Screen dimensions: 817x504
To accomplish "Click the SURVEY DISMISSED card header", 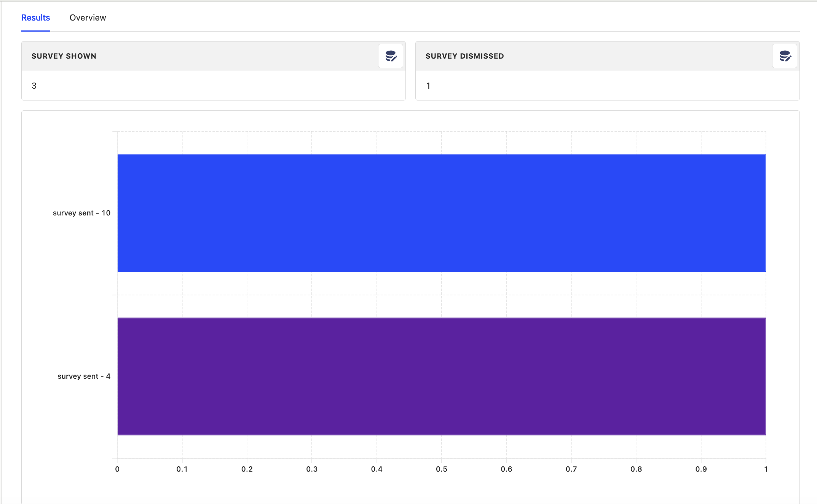I will click(x=464, y=56).
